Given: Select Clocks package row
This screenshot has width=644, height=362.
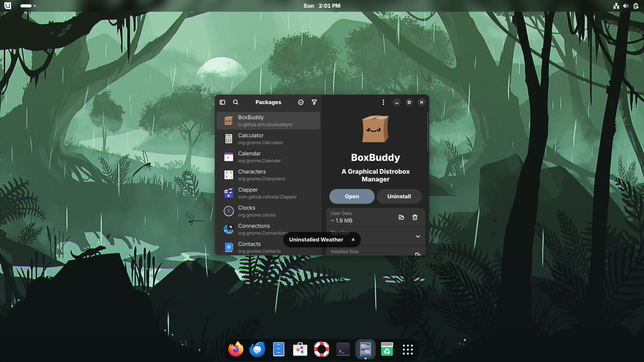Looking at the screenshot, I should 268,211.
